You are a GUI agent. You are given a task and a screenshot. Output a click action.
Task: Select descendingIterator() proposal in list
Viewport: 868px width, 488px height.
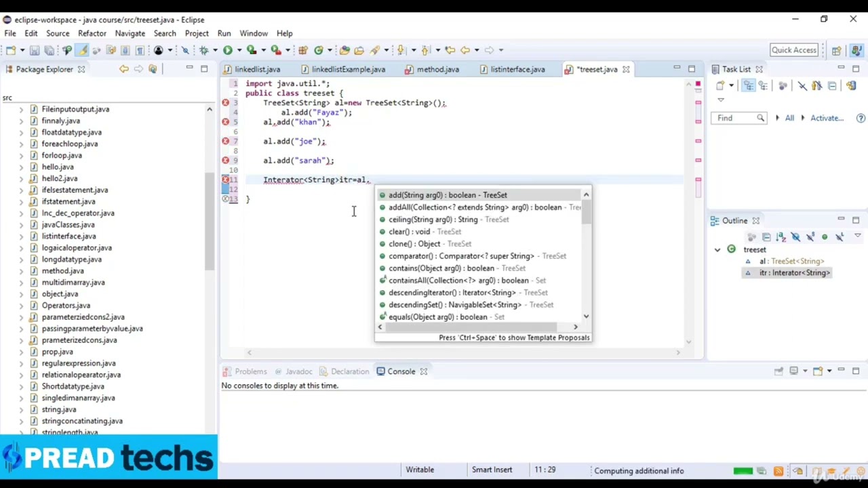478,293
